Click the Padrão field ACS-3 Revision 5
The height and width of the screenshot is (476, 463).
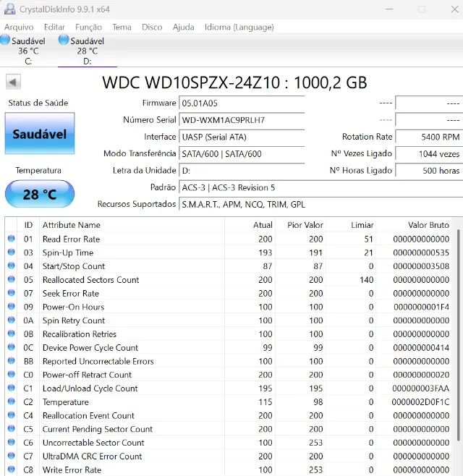(x=321, y=187)
